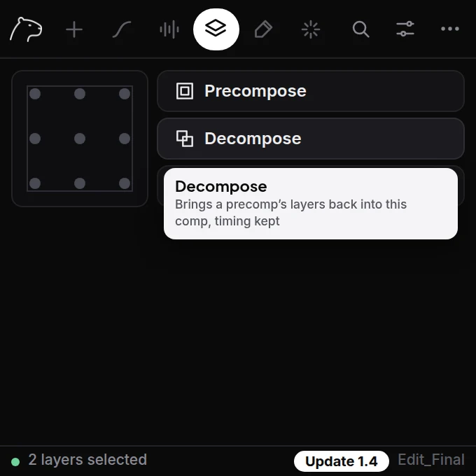Select middle-right anchor point dot

(125, 139)
